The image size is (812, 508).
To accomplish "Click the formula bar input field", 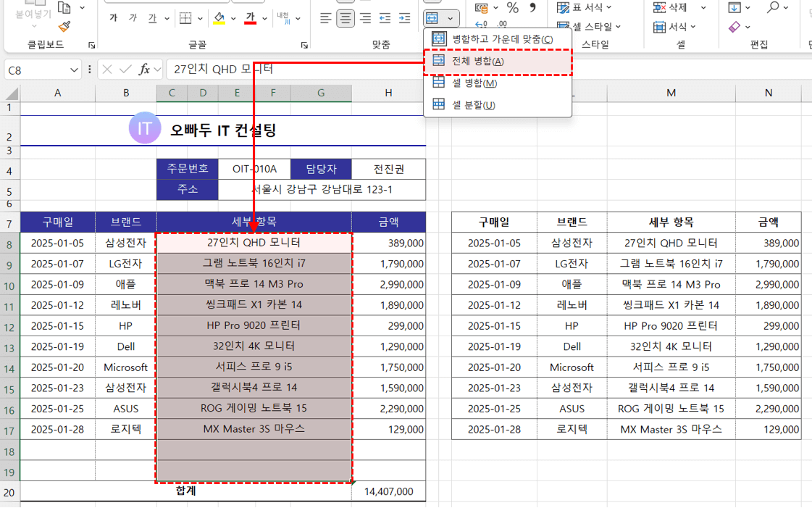I will [435, 70].
